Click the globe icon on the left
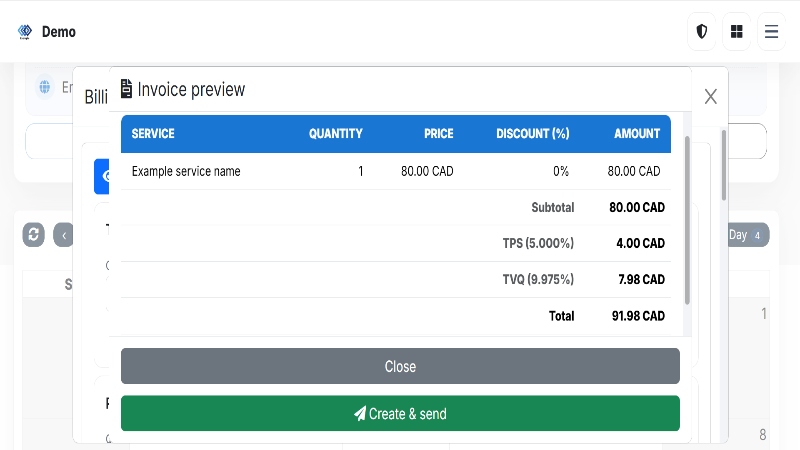Image resolution: width=800 pixels, height=450 pixels. coord(45,87)
